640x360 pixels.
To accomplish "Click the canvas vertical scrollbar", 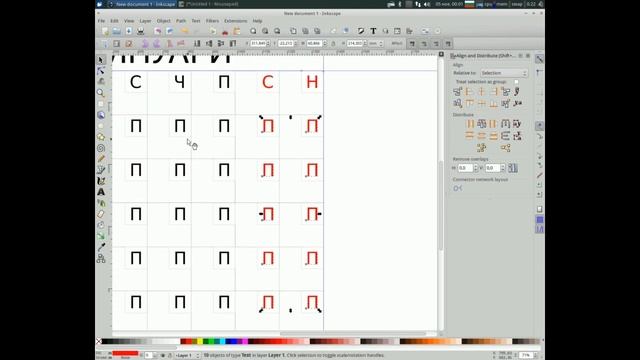I will pos(441,205).
